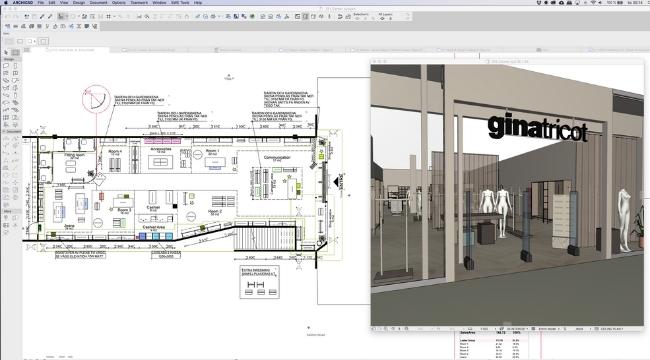This screenshot has width=650, height=360.
Task: Select the Marquee tool beside the Arrow
Action: [15, 53]
